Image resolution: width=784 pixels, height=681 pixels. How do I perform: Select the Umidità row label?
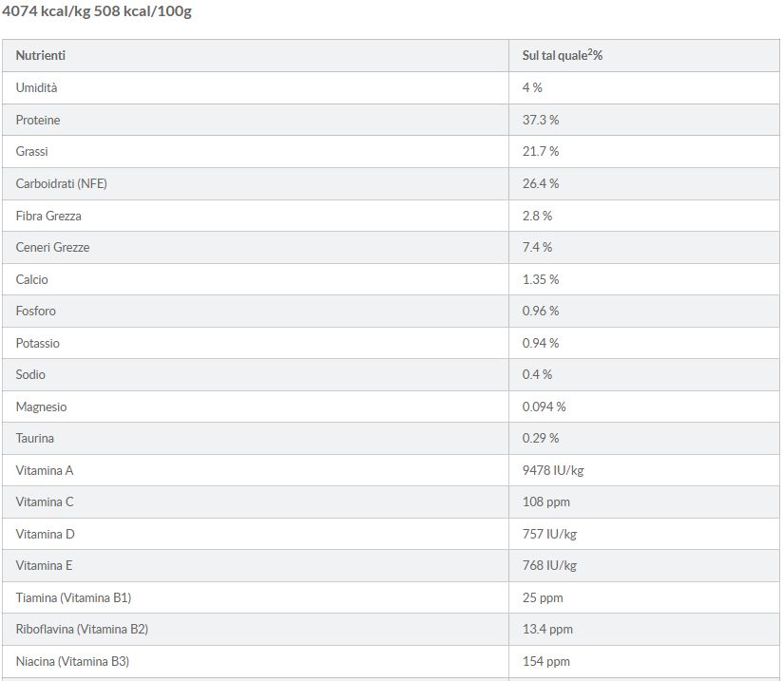(37, 87)
